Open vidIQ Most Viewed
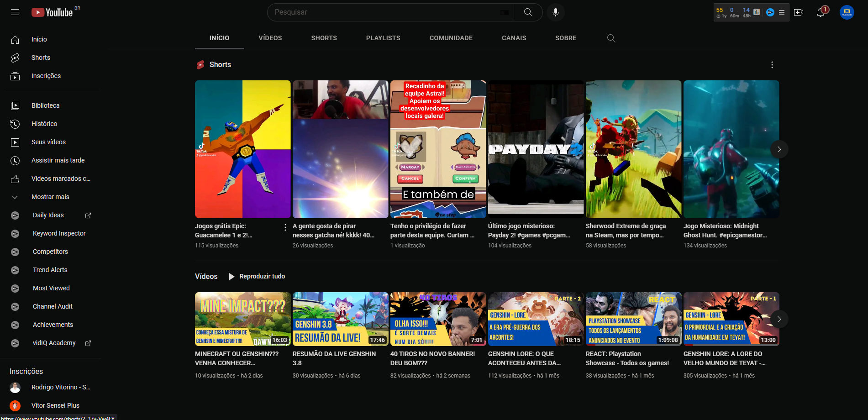 51,288
